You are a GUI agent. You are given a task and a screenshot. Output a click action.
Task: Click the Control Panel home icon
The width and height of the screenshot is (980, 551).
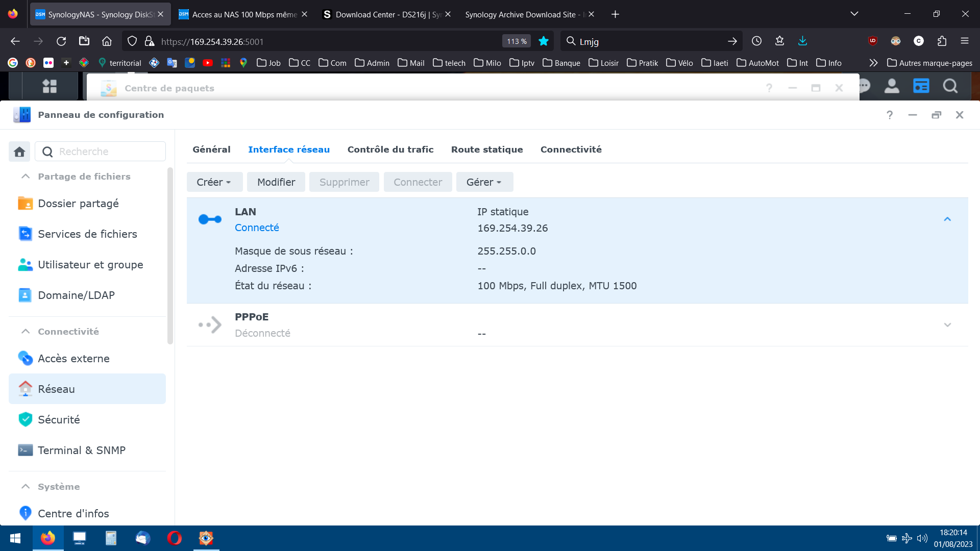pyautogui.click(x=19, y=152)
